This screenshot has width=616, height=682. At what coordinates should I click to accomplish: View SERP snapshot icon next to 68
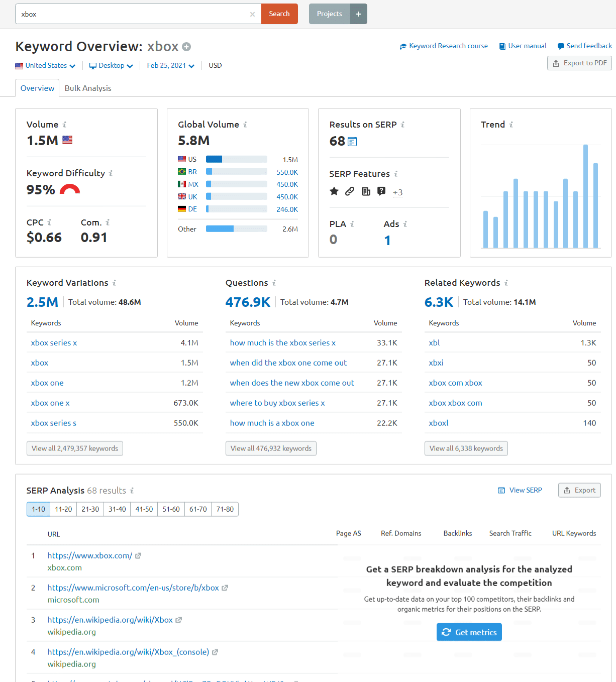tap(352, 142)
